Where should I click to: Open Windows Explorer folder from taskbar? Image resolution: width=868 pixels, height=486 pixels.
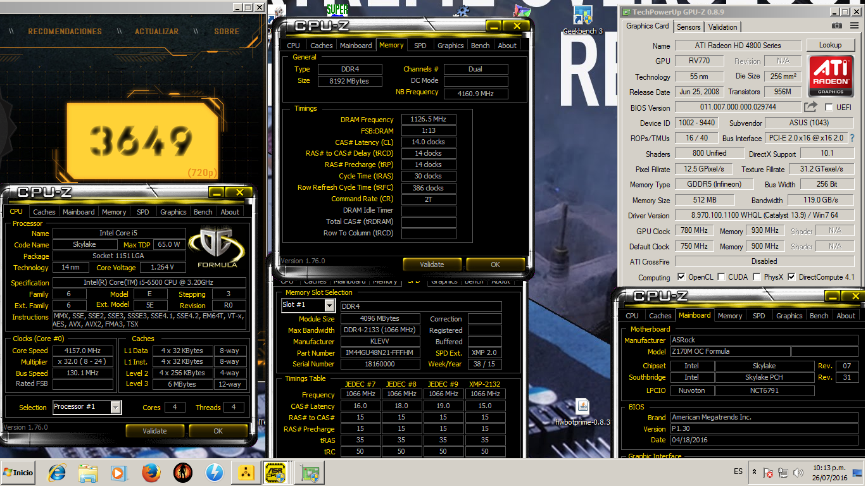pos(88,473)
